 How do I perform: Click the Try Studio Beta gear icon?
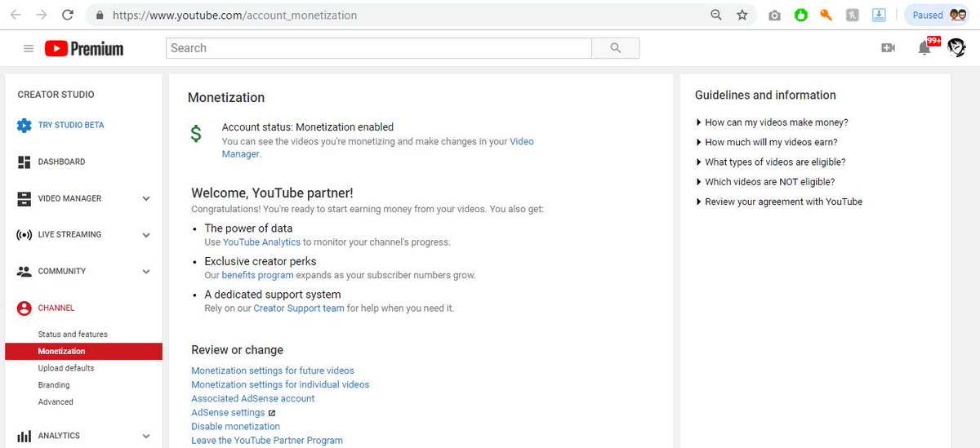click(24, 126)
